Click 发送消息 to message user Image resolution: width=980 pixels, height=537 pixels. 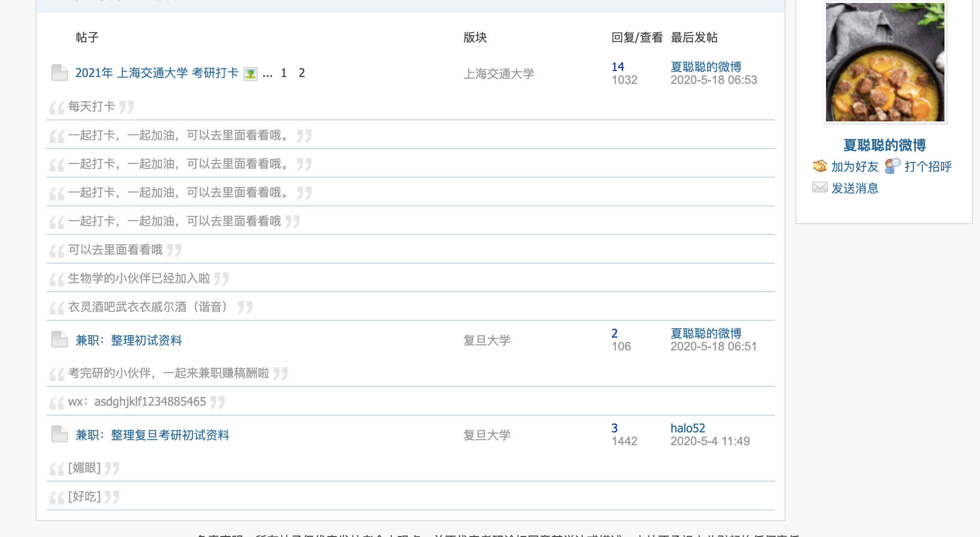pyautogui.click(x=855, y=188)
